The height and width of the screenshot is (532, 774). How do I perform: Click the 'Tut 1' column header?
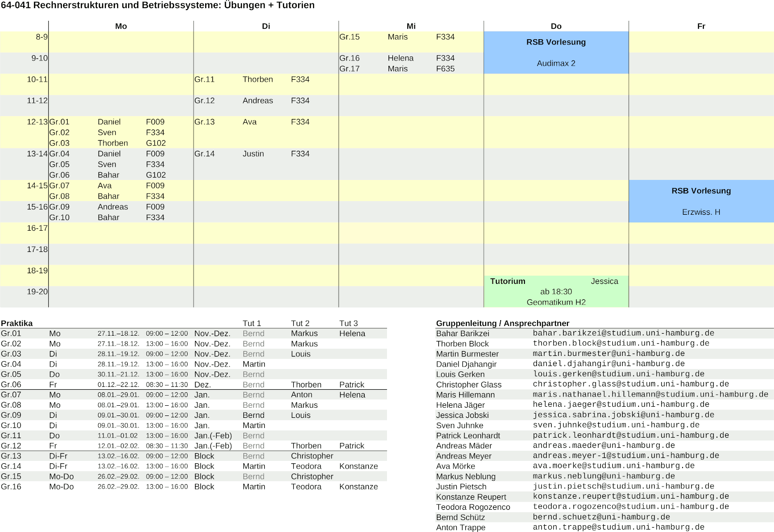pos(252,324)
